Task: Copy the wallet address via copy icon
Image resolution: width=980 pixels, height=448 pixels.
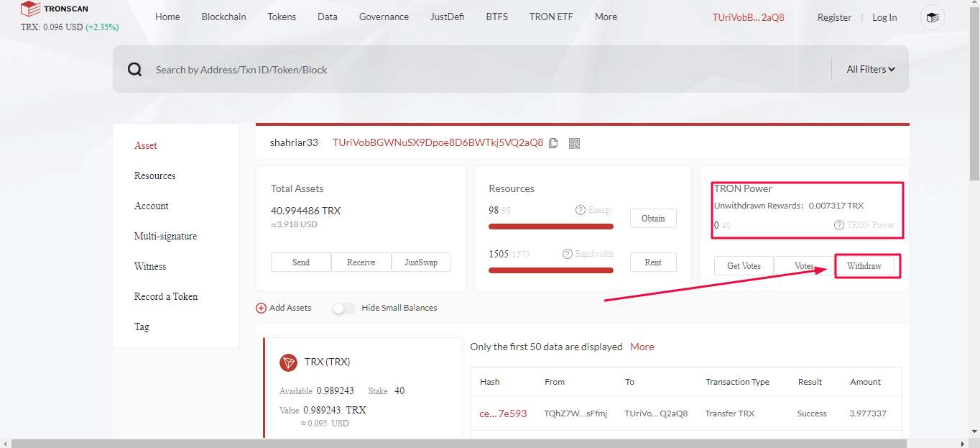Action: [553, 143]
